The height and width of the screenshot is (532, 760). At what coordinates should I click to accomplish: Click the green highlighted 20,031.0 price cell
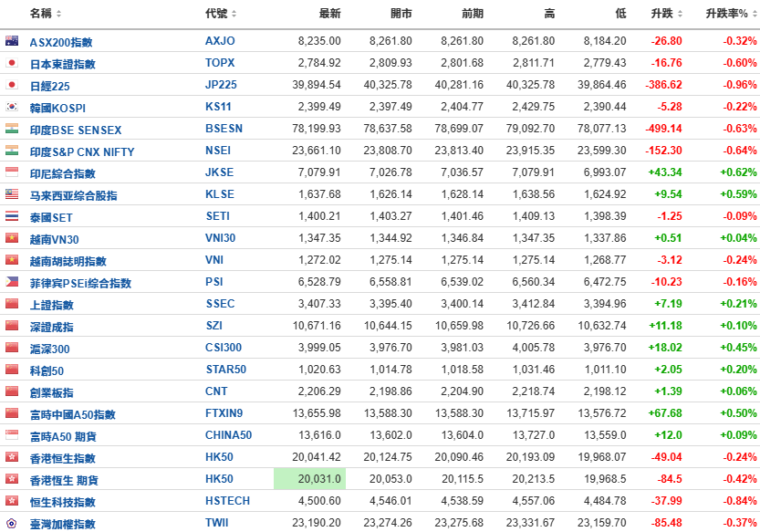coord(309,479)
